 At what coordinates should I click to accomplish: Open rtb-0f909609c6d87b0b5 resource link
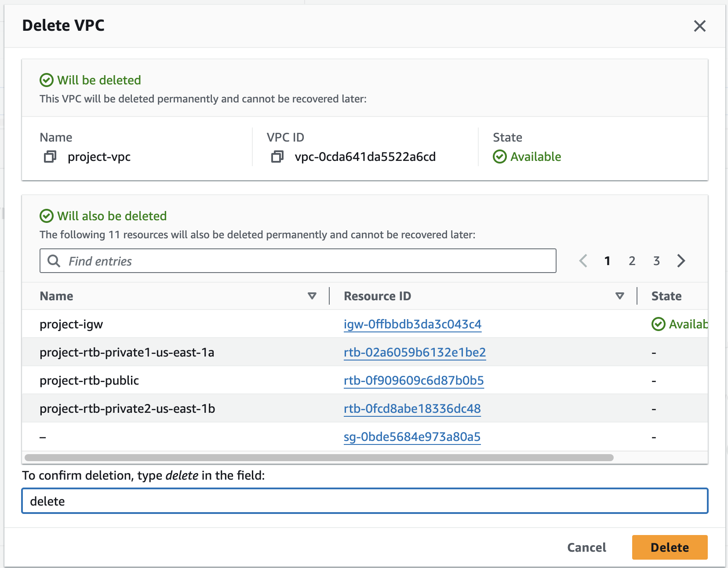pos(414,381)
